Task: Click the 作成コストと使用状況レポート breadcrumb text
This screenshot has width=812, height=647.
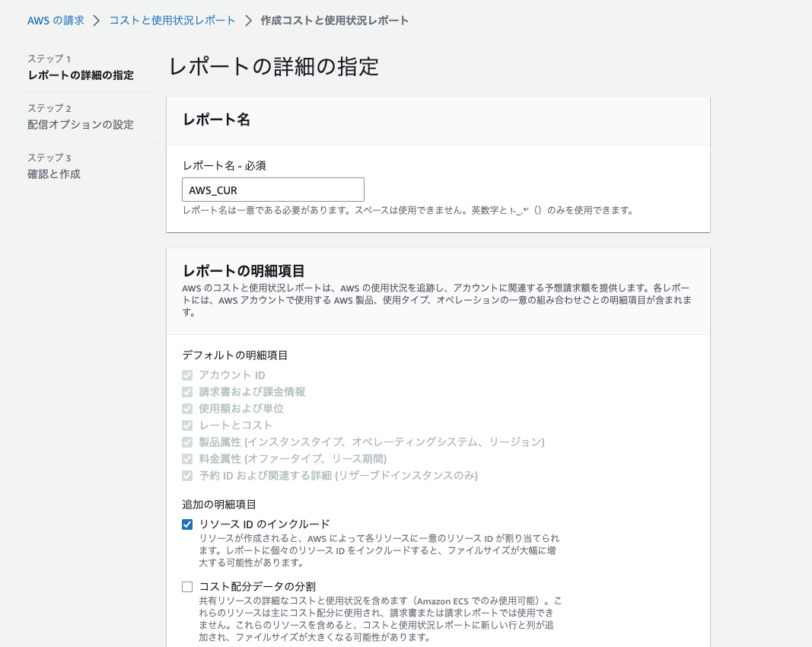Action: (x=335, y=21)
